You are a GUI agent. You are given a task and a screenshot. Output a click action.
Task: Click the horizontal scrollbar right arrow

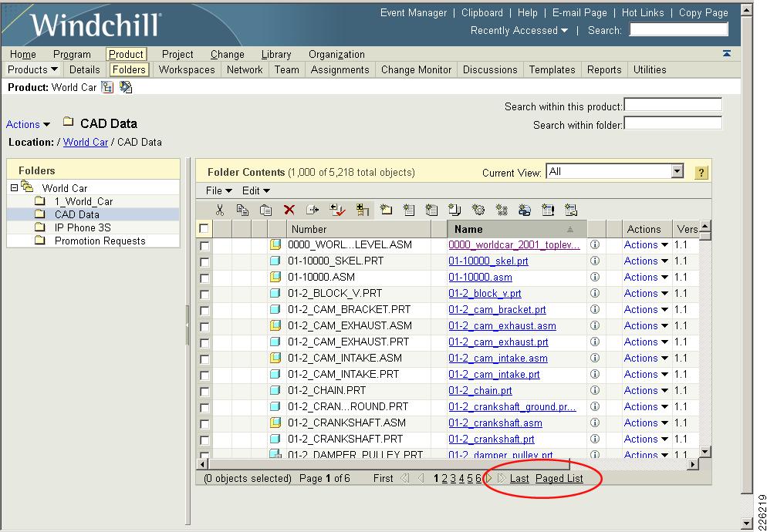point(693,463)
